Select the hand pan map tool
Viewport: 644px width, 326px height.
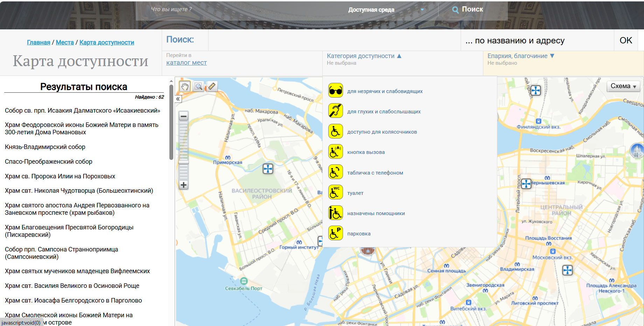[x=185, y=86]
